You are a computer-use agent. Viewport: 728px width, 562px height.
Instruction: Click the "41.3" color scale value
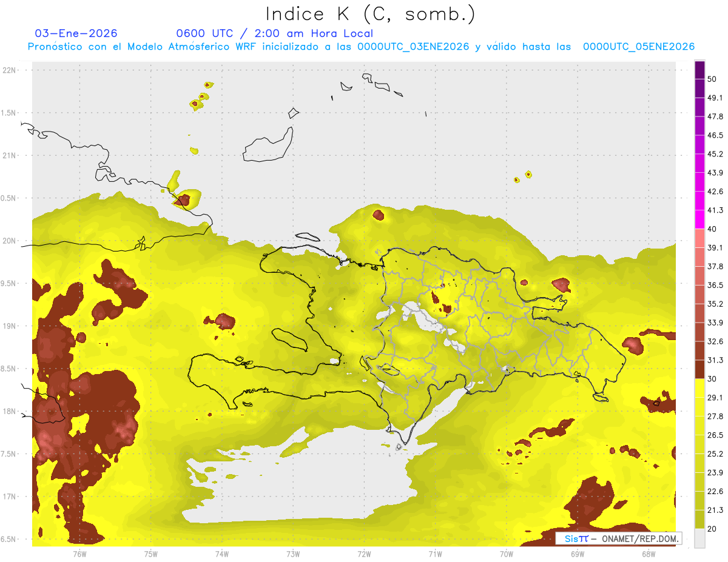pyautogui.click(x=716, y=210)
